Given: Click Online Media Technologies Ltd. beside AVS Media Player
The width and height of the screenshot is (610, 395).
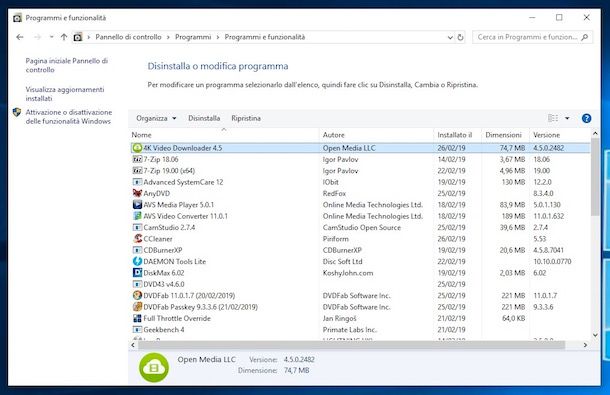Looking at the screenshot, I should coord(373,205).
